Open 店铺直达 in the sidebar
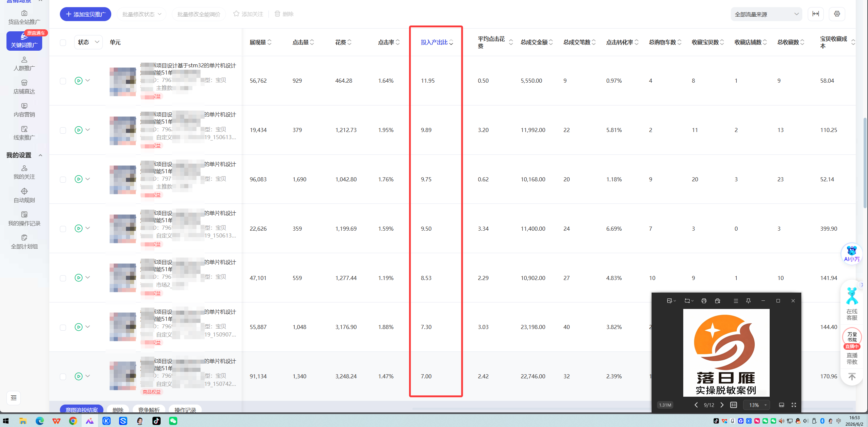The height and width of the screenshot is (427, 868). pyautogui.click(x=24, y=87)
